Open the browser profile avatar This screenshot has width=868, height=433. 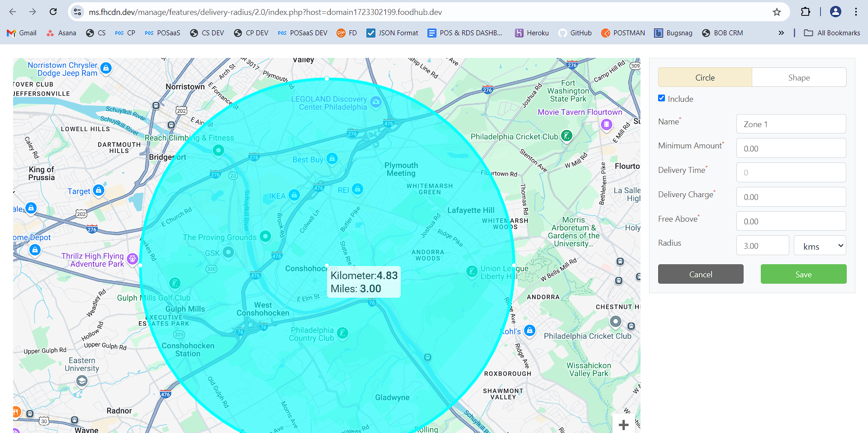point(835,12)
